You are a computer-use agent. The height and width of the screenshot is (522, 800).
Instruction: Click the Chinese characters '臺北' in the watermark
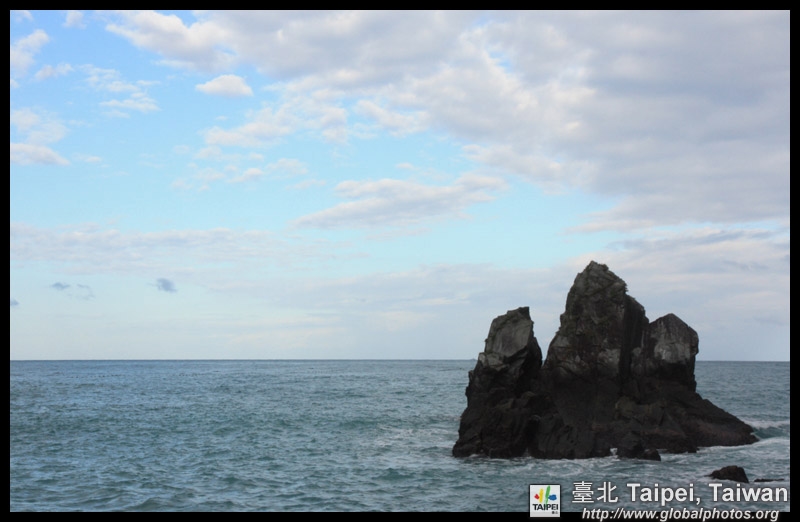pos(595,493)
